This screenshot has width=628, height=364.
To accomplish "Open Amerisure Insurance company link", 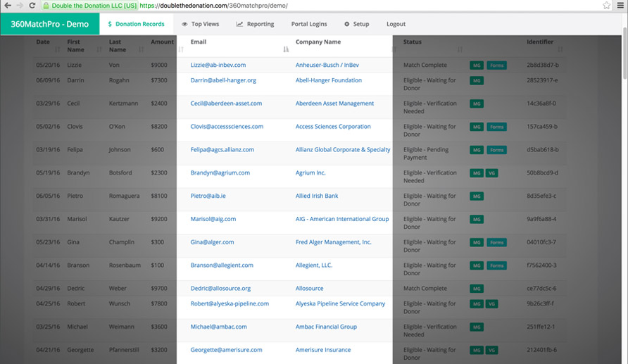I will point(323,350).
